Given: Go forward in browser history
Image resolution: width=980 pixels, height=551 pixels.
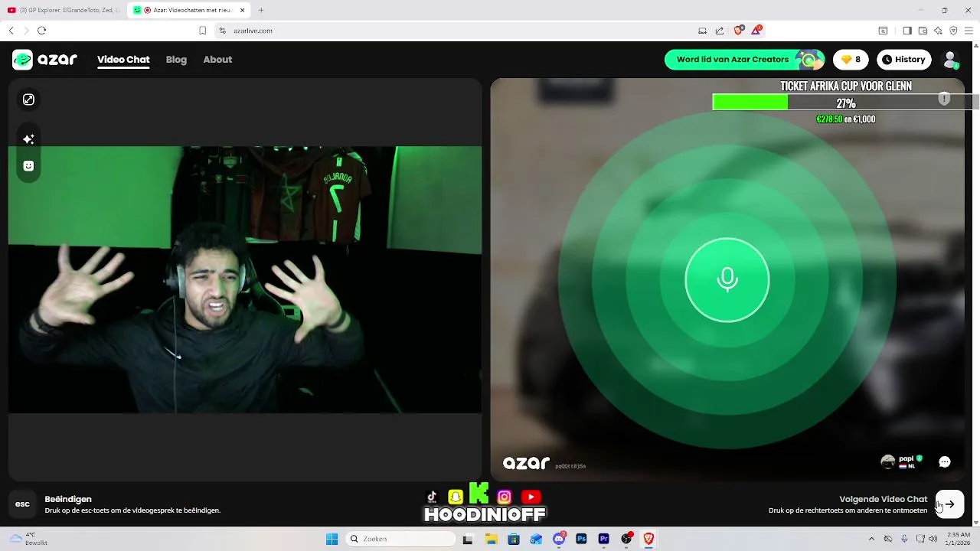Looking at the screenshot, I should [x=26, y=31].
